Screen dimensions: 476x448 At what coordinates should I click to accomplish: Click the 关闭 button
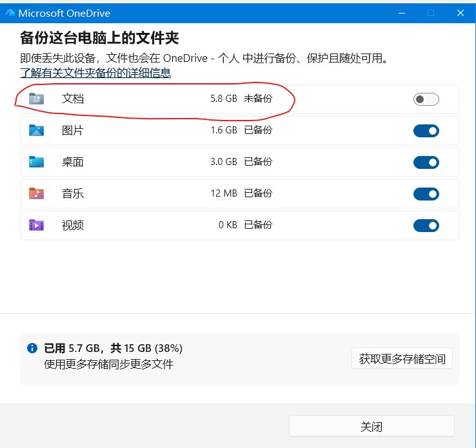[x=372, y=427]
